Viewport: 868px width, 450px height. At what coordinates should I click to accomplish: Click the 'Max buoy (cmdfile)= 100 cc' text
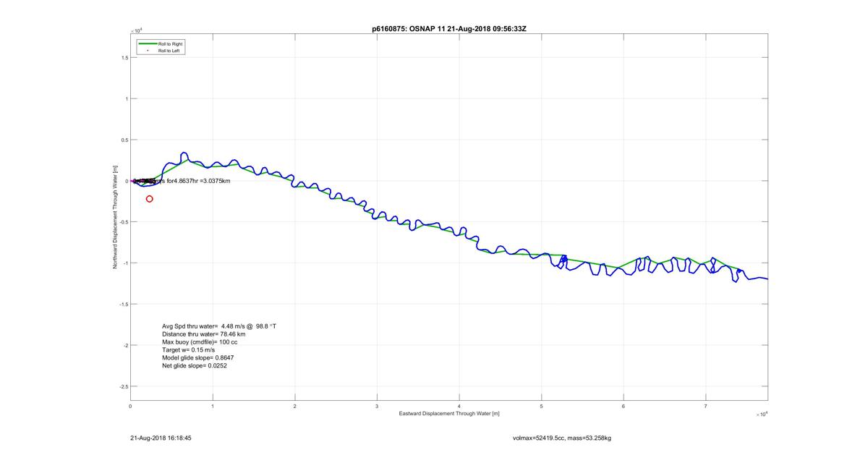pos(200,342)
